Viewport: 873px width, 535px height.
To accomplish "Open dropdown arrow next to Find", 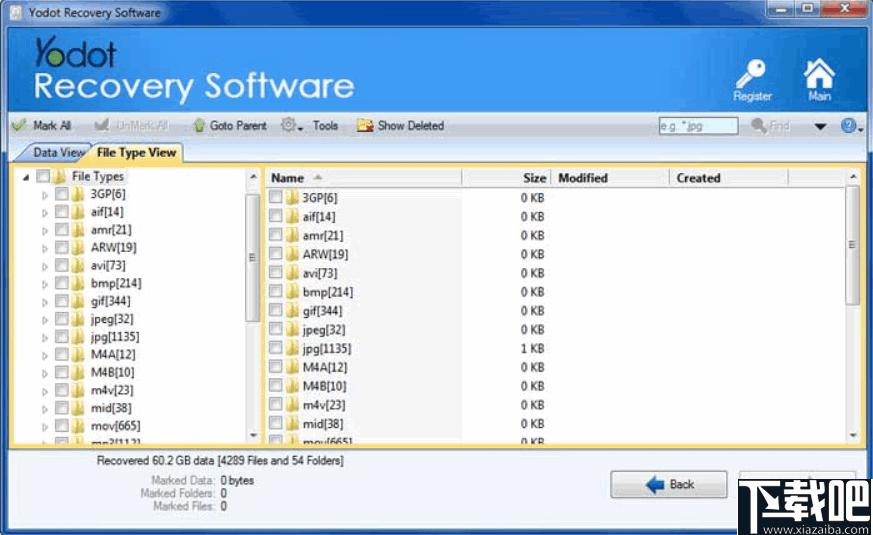I will click(x=820, y=127).
